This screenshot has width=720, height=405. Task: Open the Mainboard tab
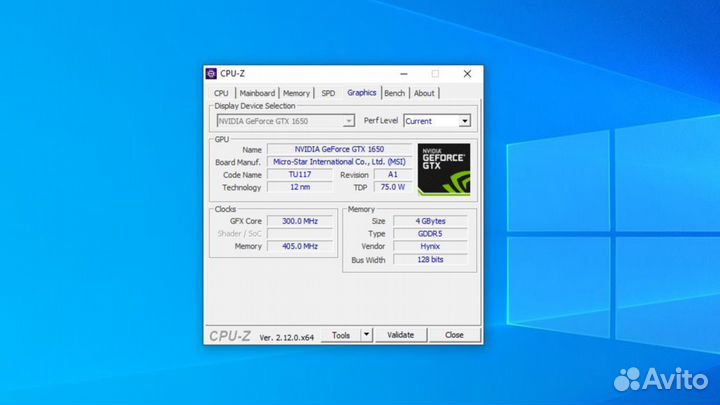(x=257, y=93)
